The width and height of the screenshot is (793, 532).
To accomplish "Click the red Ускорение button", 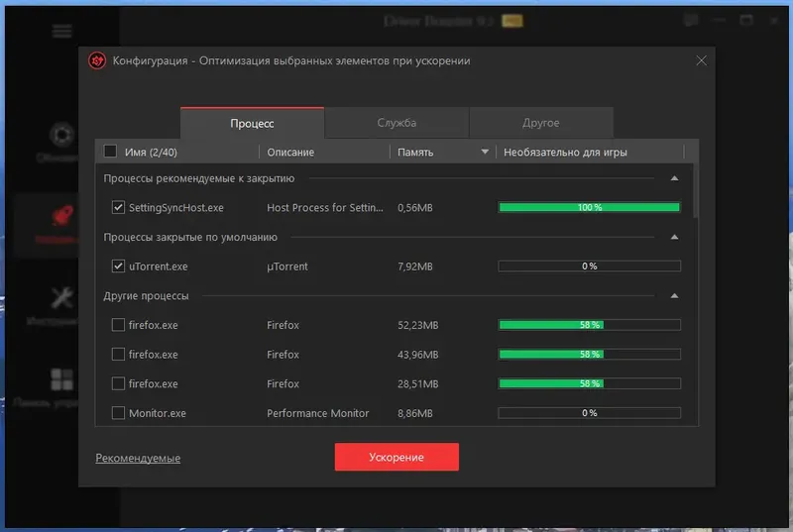I will point(396,457).
